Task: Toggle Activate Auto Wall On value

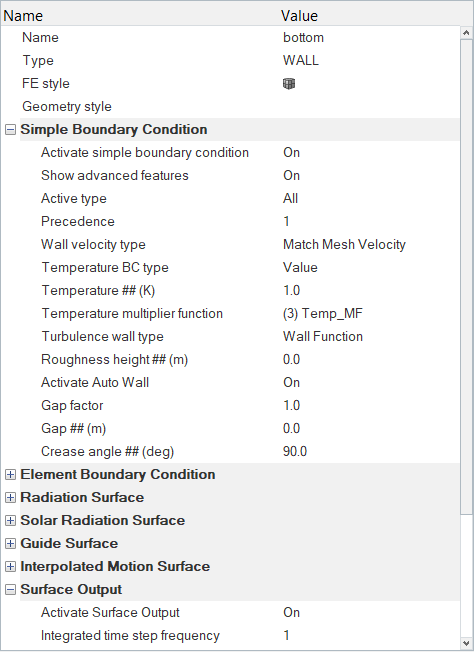Action: coord(291,383)
